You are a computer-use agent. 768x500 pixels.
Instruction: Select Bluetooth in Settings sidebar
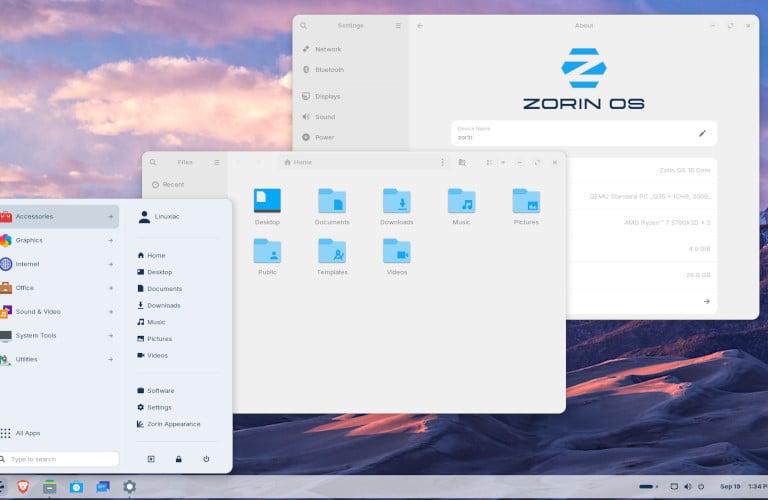click(351, 70)
